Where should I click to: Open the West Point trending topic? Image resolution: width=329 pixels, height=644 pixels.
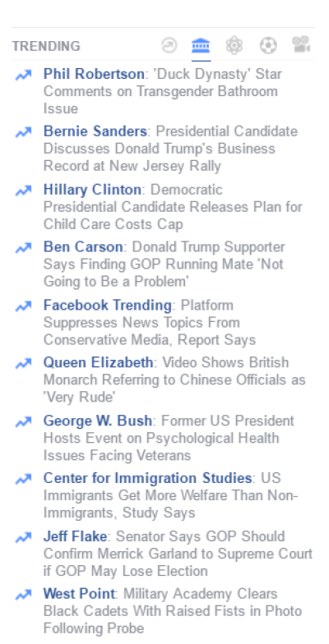click(79, 594)
